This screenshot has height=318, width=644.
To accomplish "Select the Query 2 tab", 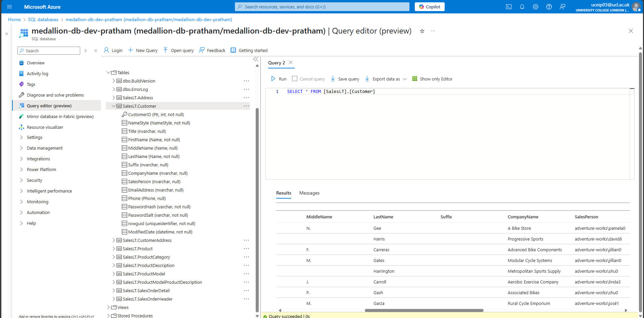I will (277, 63).
